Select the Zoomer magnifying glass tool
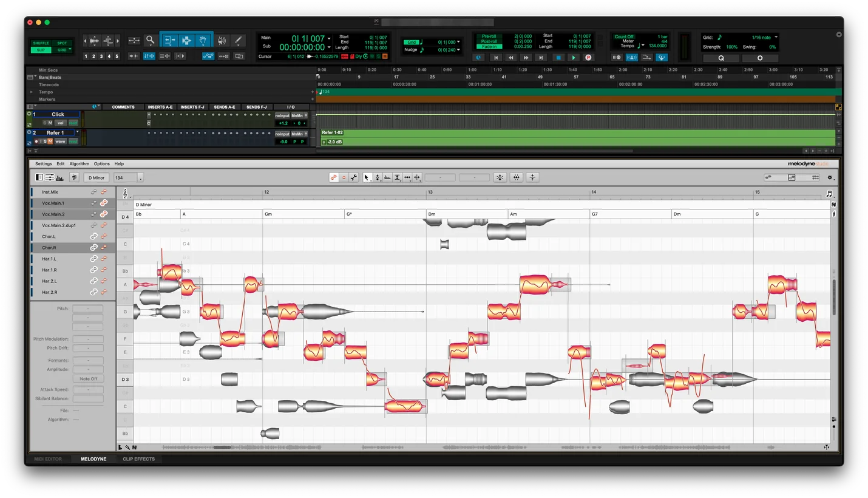The image size is (868, 498). click(150, 40)
